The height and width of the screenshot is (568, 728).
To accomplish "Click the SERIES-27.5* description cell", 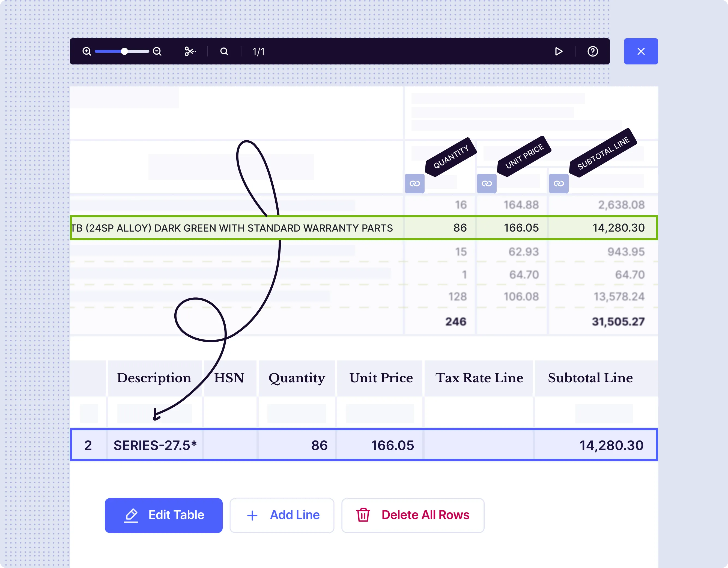I will click(155, 445).
